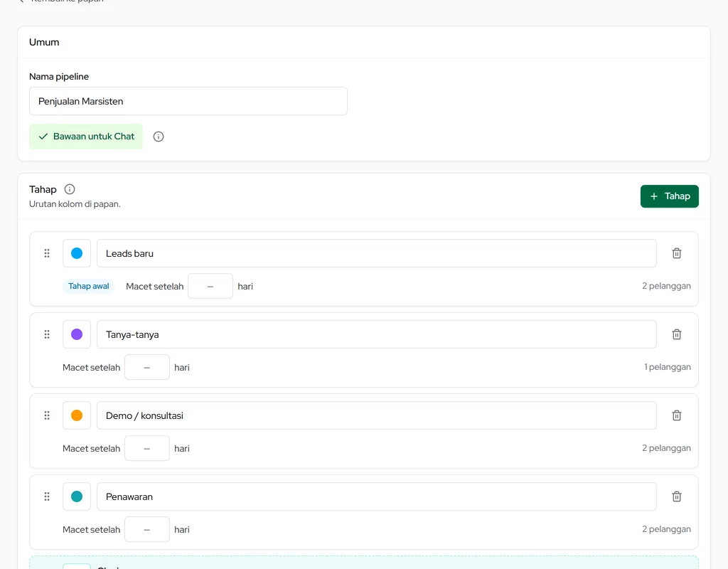Viewport: 728px width, 569px height.
Task: Edit the Tanya-tanya stage name
Action: [x=377, y=334]
